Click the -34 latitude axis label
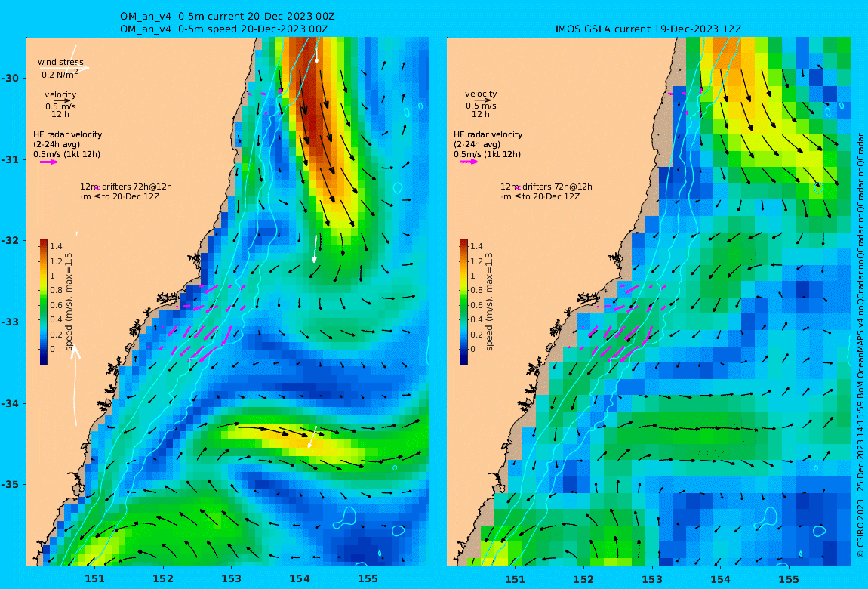The height and width of the screenshot is (589, 868). tap(9, 403)
